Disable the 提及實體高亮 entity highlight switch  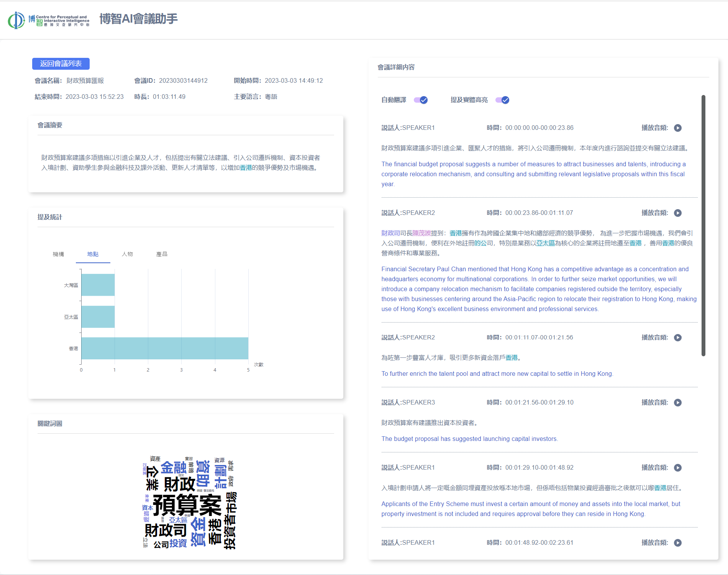pos(502,100)
